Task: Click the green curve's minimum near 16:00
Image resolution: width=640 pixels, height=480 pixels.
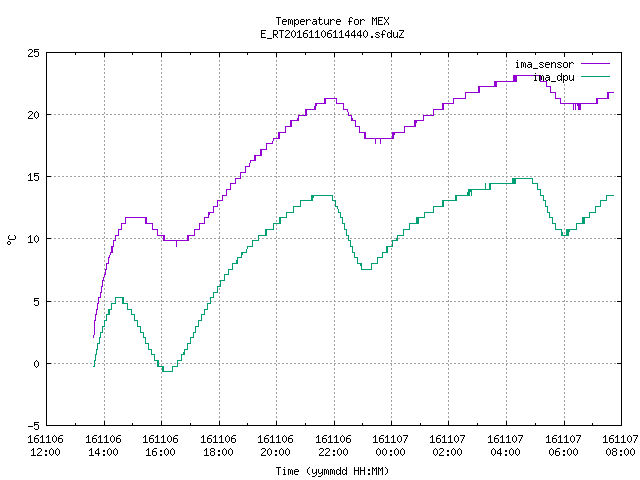Action: 167,371
